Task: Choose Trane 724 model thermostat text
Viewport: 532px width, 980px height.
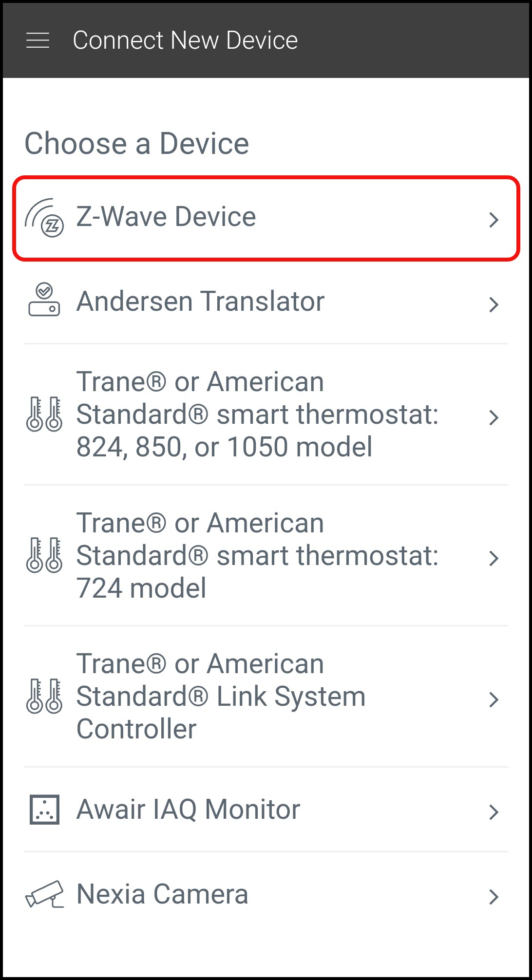Action: pos(257,555)
